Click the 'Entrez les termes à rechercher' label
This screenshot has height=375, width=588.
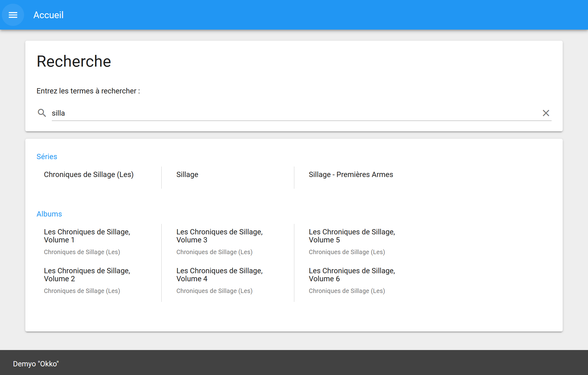click(x=88, y=91)
